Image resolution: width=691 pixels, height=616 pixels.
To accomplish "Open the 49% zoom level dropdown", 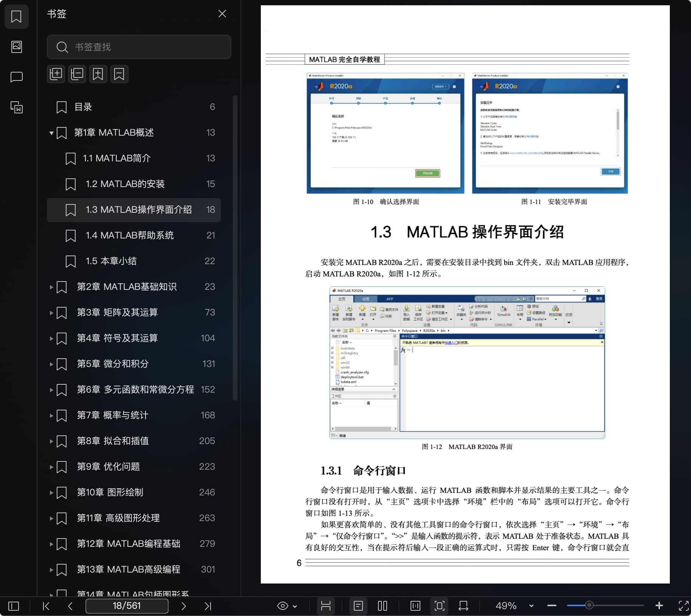I will click(x=531, y=606).
